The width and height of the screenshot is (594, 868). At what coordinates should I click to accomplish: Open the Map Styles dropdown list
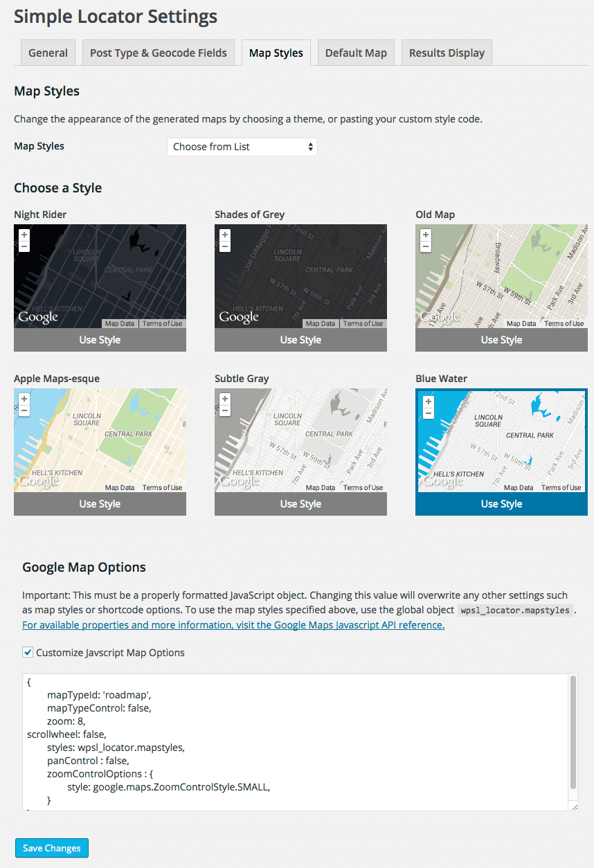point(242,147)
